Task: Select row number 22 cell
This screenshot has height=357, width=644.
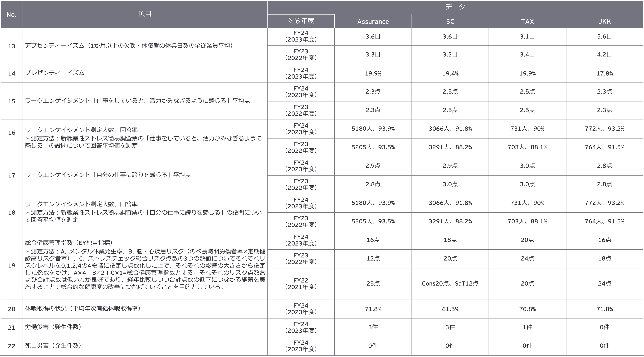Action: coord(11,346)
